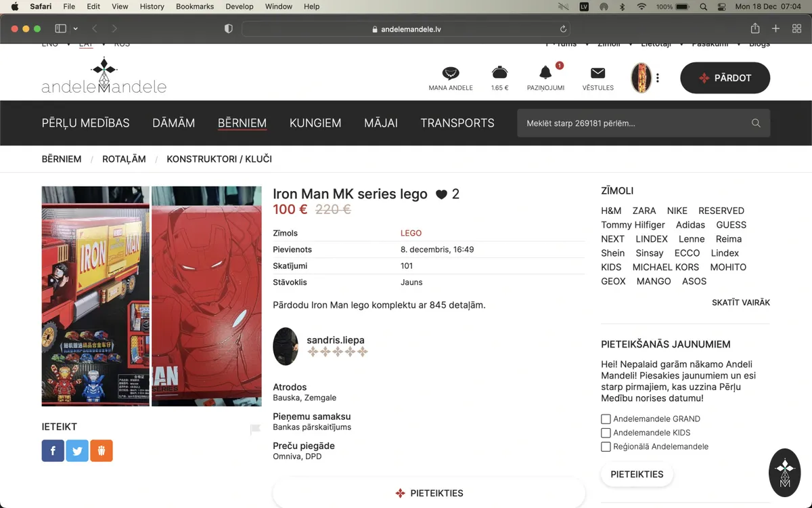The image size is (812, 508).
Task: Open sandris.liepa seller profile link
Action: click(x=336, y=340)
